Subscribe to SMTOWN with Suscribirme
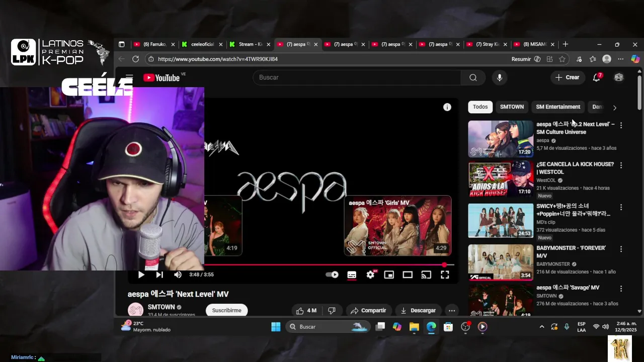 click(x=226, y=310)
